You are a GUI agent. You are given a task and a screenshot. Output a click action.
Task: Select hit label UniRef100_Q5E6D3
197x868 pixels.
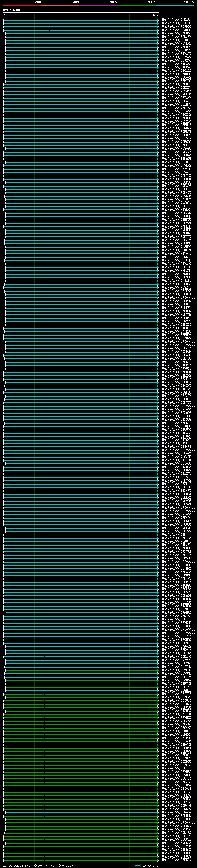click(176, 142)
